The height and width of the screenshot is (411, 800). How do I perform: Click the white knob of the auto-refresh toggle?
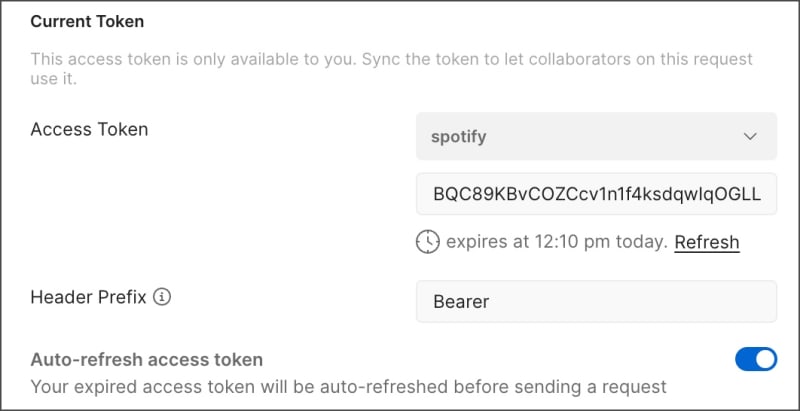tap(765, 359)
